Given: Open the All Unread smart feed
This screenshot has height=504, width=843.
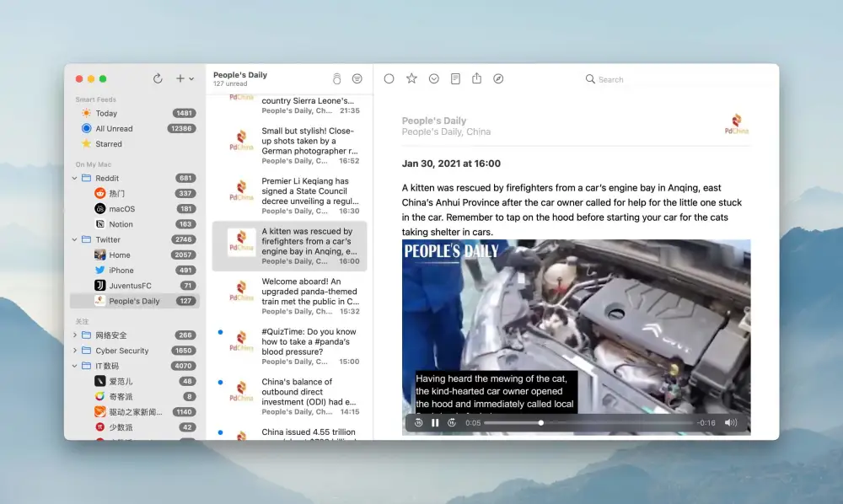Looking at the screenshot, I should pos(134,128).
